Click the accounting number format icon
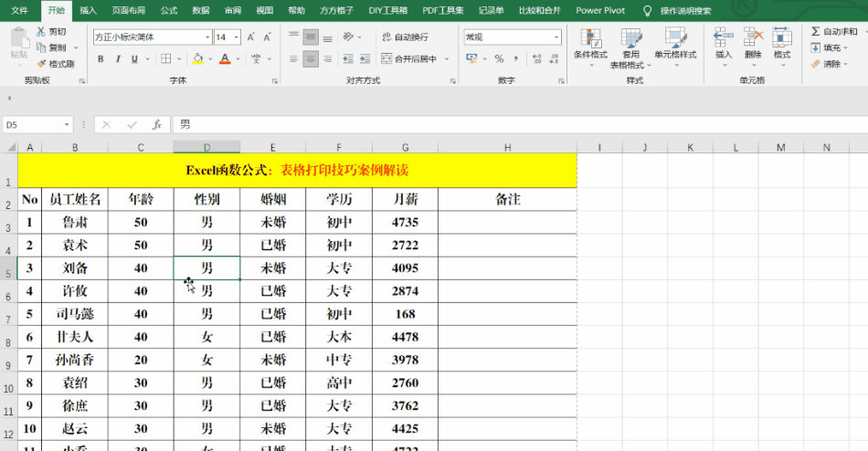The width and height of the screenshot is (868, 451). tap(471, 58)
